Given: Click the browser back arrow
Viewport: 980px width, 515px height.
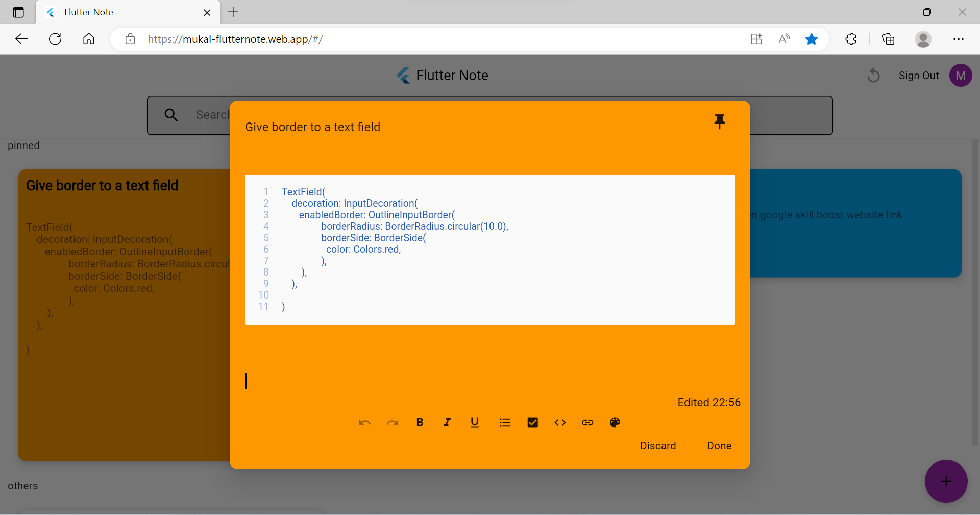Looking at the screenshot, I should 21,39.
